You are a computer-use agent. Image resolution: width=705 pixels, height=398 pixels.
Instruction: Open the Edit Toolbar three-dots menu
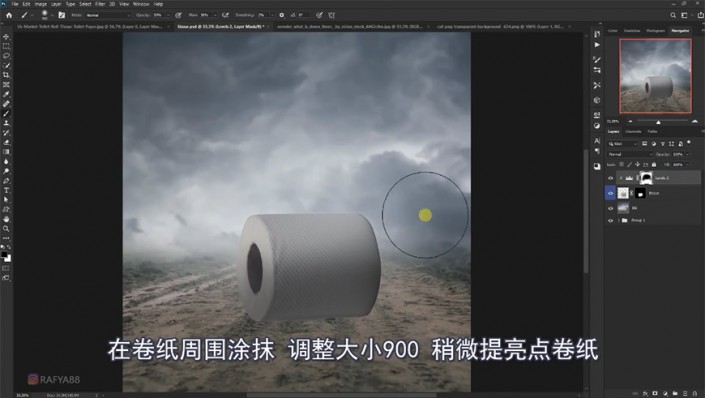pyautogui.click(x=6, y=238)
